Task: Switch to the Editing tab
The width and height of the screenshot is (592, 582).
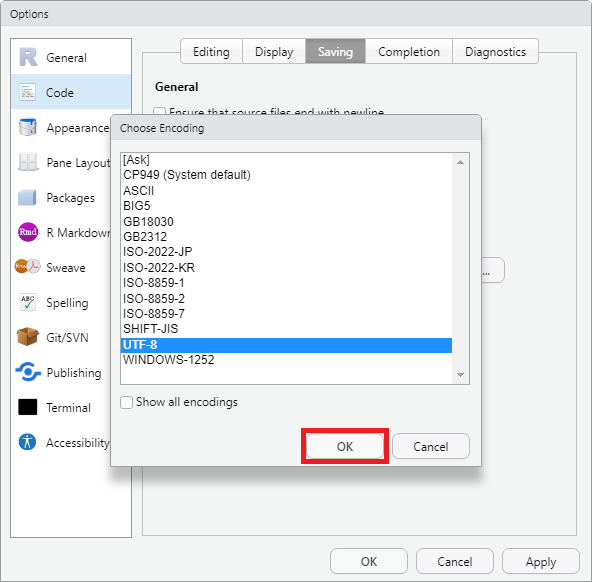Action: (211, 51)
